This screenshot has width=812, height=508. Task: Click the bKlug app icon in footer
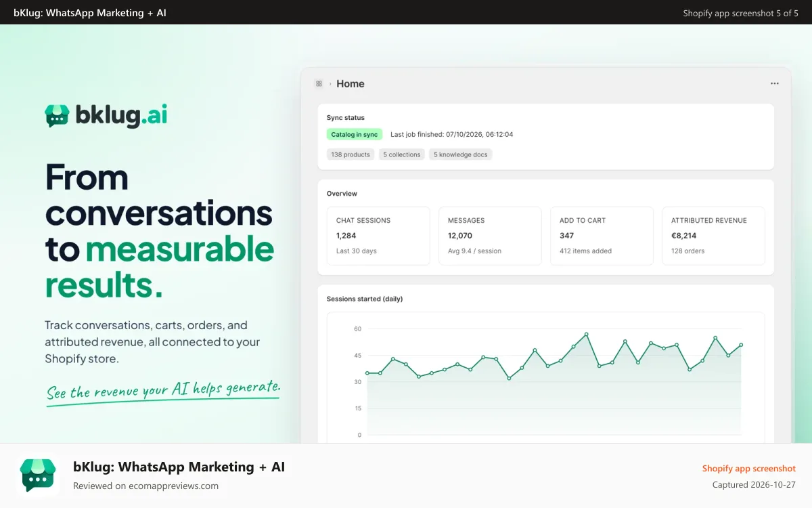[x=38, y=475]
